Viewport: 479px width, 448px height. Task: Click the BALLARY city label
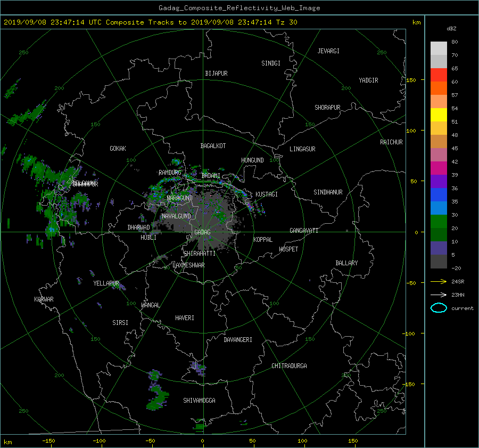coord(346,263)
